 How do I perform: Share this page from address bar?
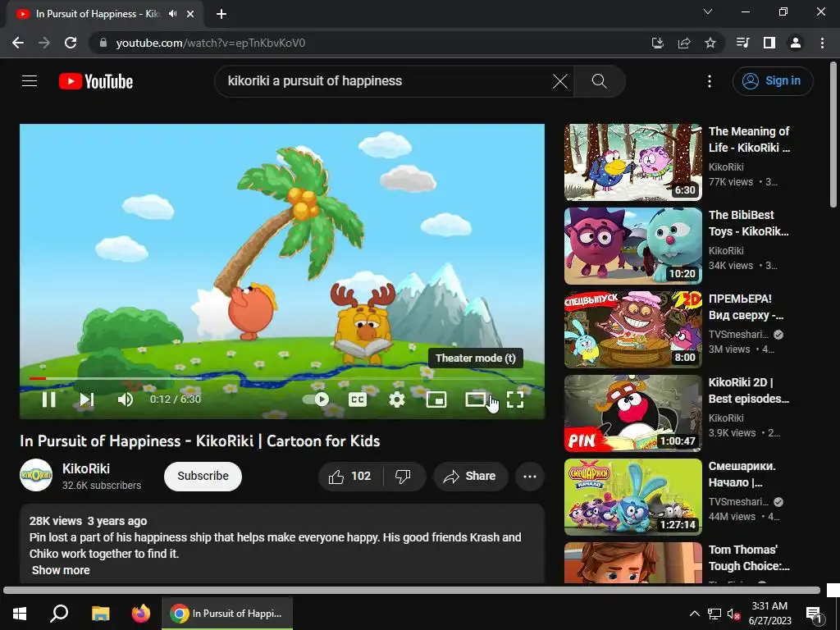click(x=684, y=43)
